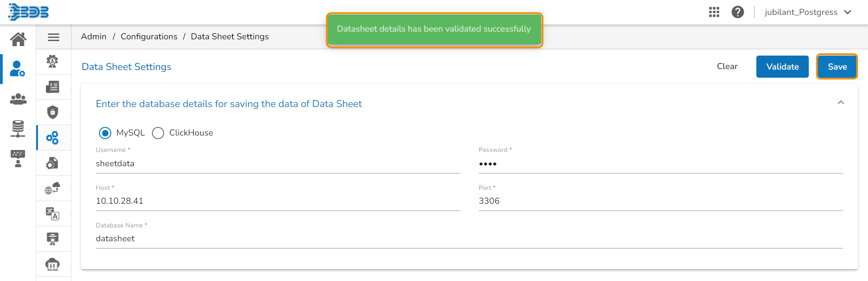
Task: Open the user groups icon
Action: pyautogui.click(x=18, y=99)
